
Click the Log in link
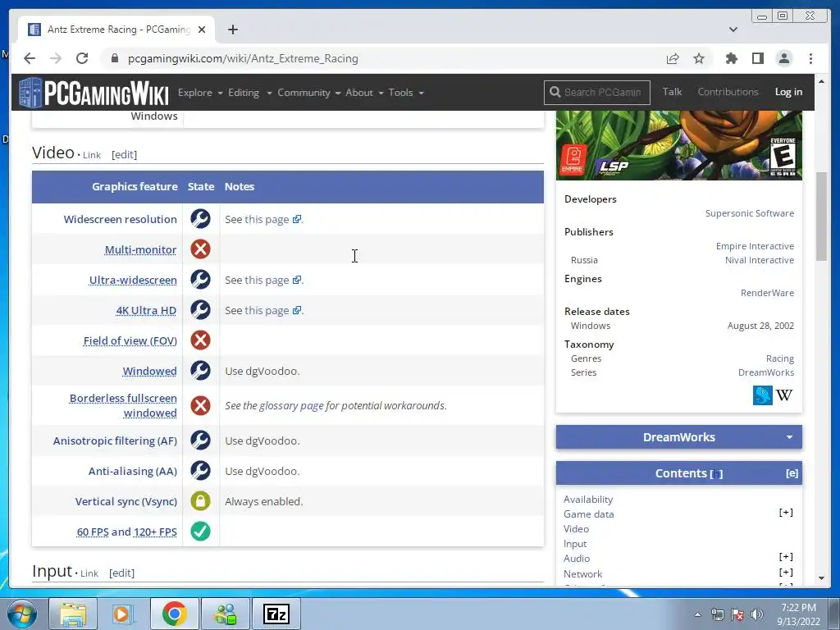coord(788,92)
